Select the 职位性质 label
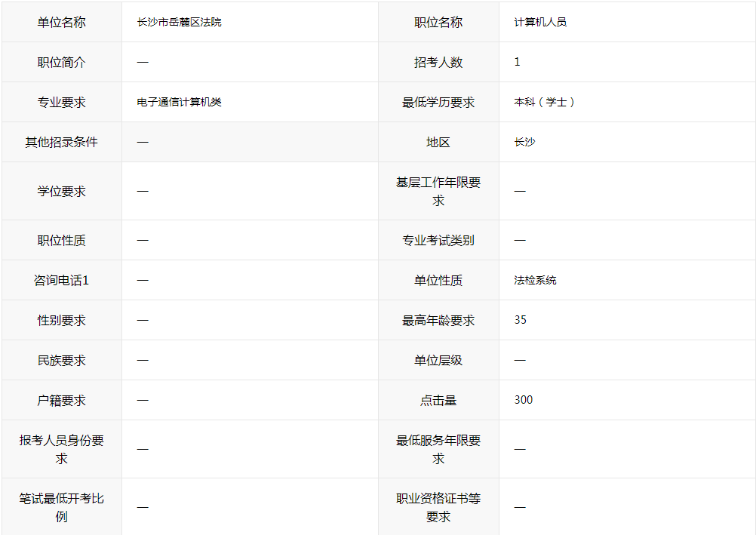The height and width of the screenshot is (535, 756). click(x=62, y=240)
